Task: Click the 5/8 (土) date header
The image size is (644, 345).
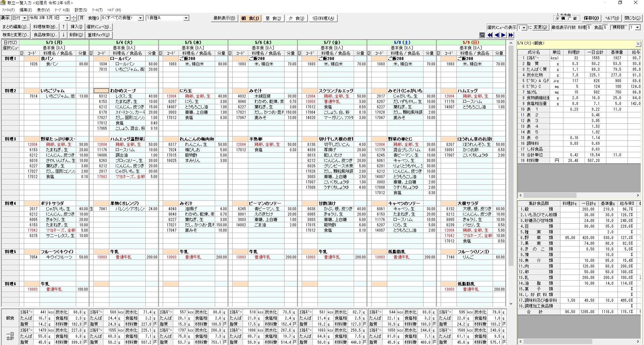Action: [x=402, y=43]
